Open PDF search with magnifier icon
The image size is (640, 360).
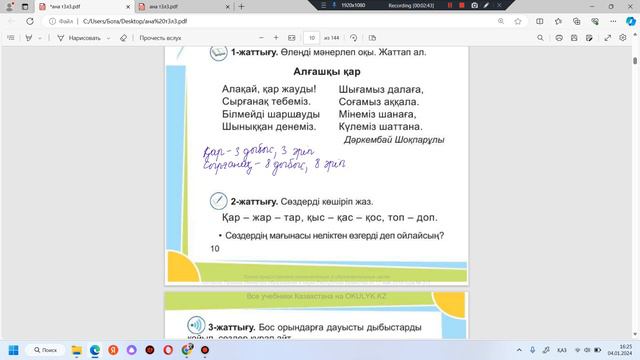click(x=540, y=38)
